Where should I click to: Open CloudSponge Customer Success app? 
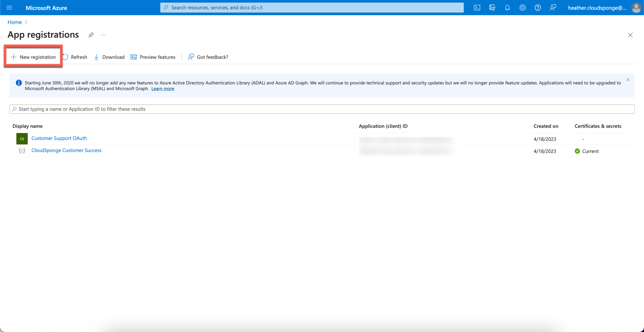[66, 150]
